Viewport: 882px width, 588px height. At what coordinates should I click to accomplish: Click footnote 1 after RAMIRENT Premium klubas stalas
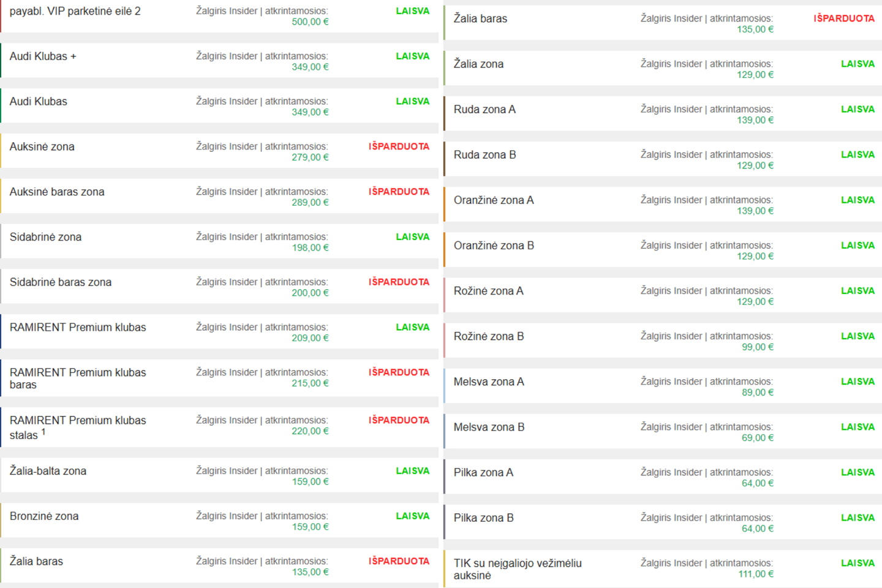(x=43, y=432)
